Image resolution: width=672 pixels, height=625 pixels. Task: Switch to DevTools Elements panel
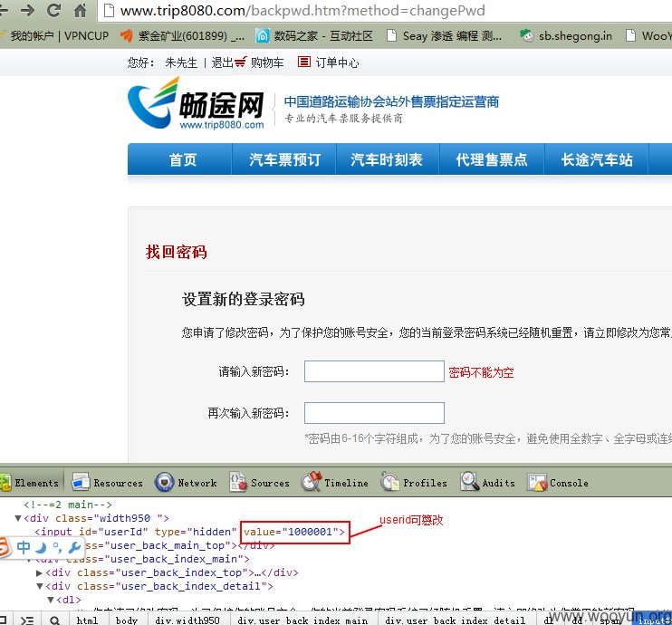pos(30,483)
